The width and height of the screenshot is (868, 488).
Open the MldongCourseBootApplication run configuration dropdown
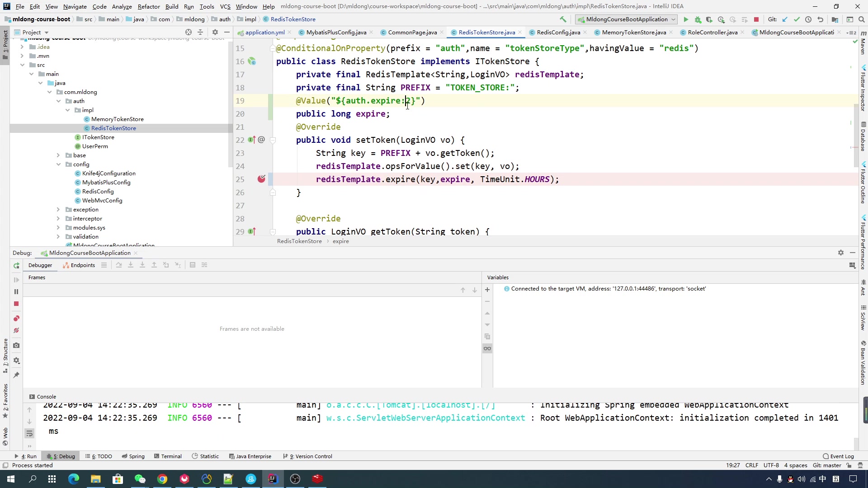tap(627, 19)
